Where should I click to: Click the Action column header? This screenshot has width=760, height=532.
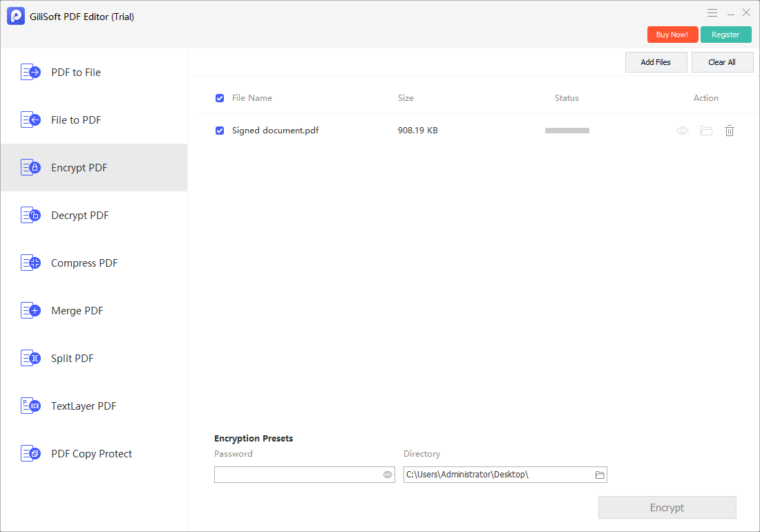[x=705, y=98]
